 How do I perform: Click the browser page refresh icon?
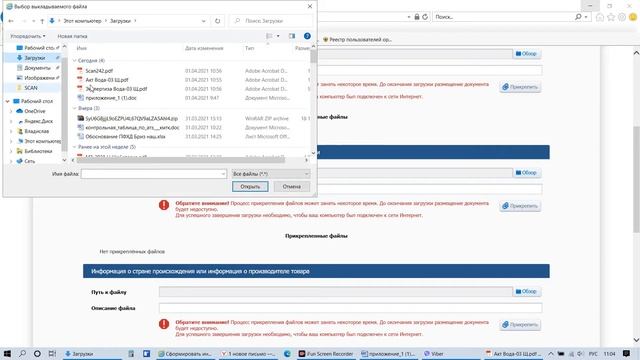425,17
